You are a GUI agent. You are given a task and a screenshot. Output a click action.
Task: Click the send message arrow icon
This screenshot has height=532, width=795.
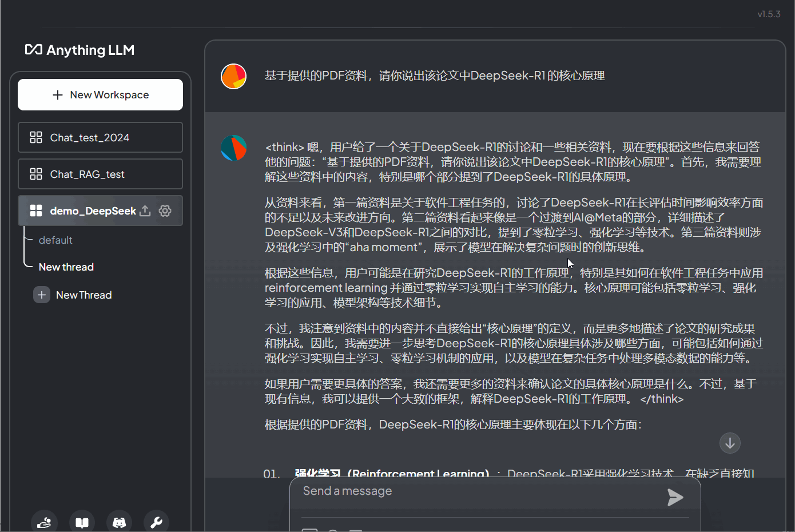(x=675, y=497)
